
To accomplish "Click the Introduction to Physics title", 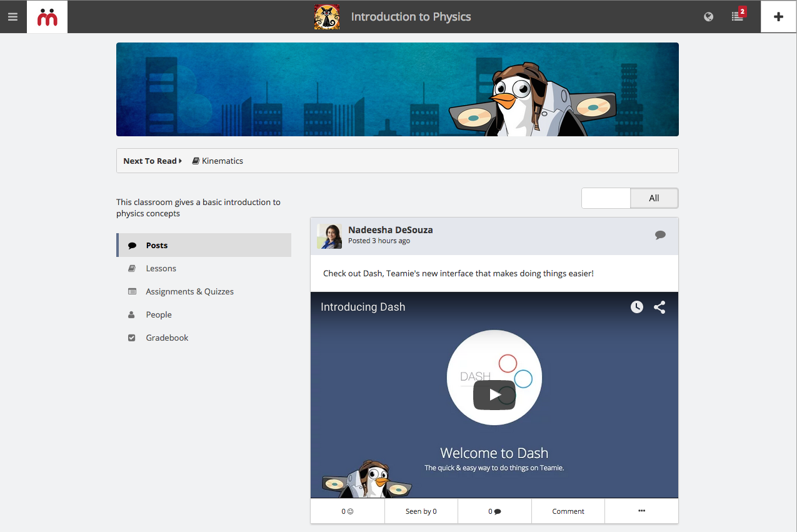I will coord(411,17).
